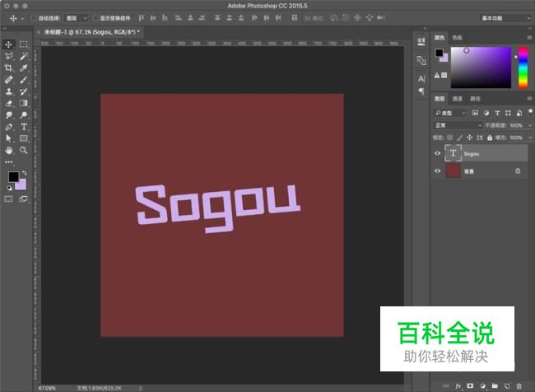Select the Hand tool
The width and height of the screenshot is (535, 392).
9,150
